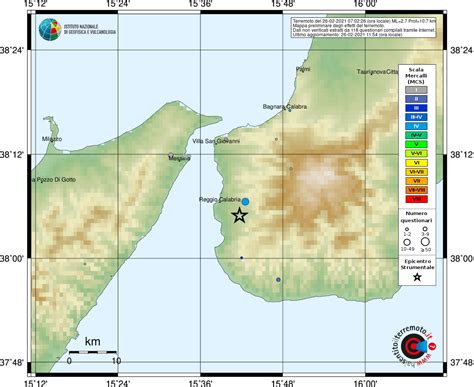
Task: Click the Milazzo town label
Action: pos(52,139)
